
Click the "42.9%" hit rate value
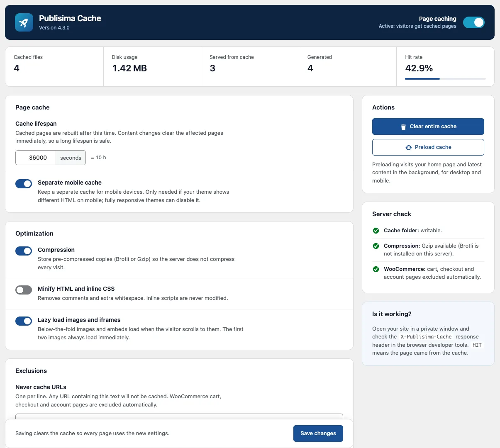419,68
